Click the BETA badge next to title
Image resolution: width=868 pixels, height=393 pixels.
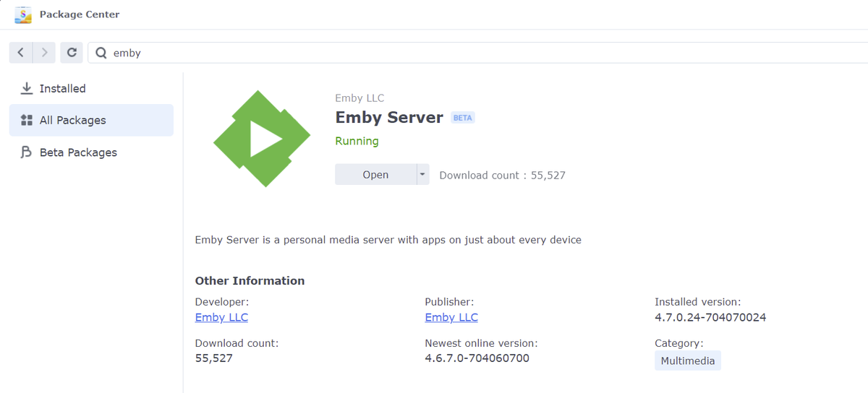coord(463,118)
